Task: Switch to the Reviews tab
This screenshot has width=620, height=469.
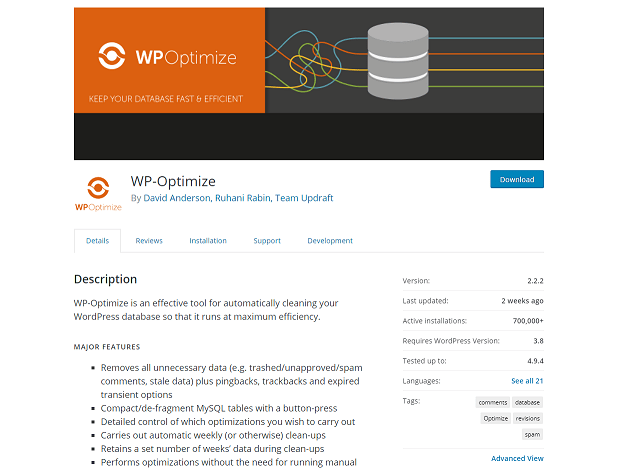Action: tap(149, 241)
